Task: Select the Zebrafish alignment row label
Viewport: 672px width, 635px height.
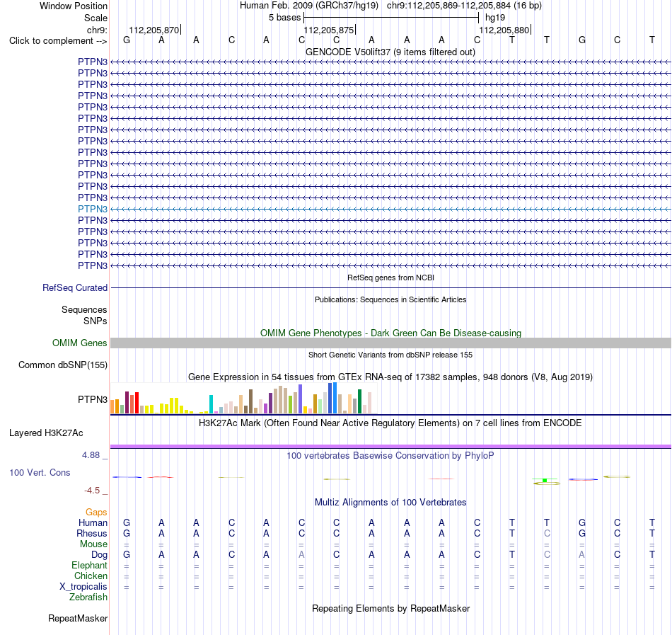Action: point(88,597)
